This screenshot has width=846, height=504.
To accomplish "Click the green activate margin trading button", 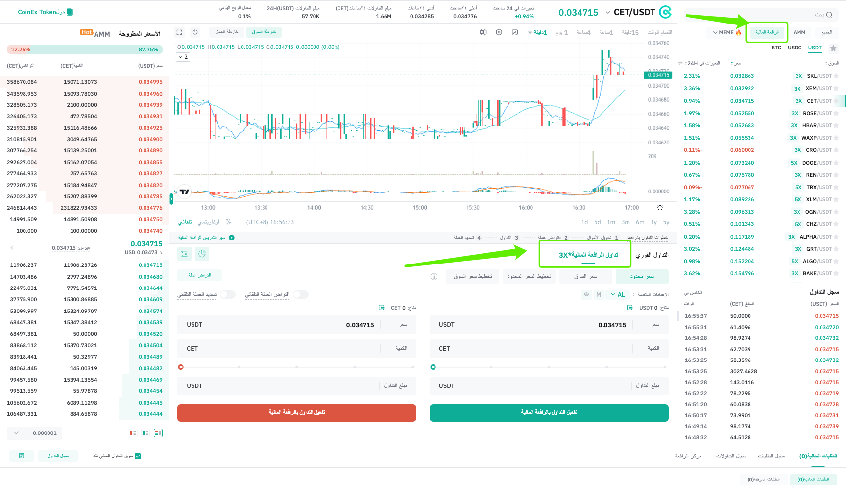I will point(549,412).
